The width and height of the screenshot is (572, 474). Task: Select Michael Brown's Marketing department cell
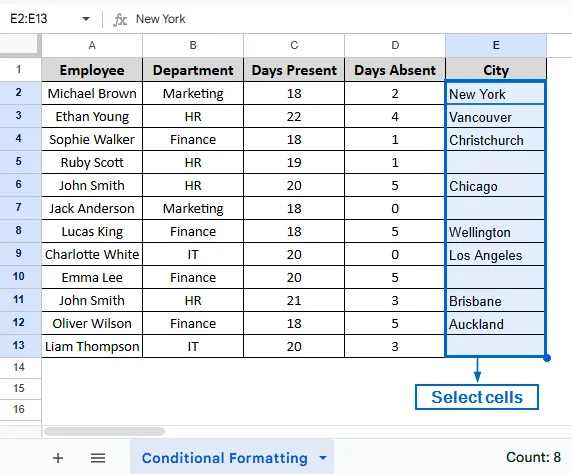point(193,93)
